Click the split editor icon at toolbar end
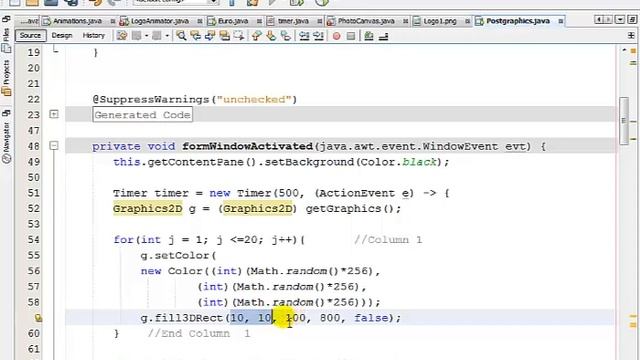Viewport: 640px width, 360px height. [631, 36]
